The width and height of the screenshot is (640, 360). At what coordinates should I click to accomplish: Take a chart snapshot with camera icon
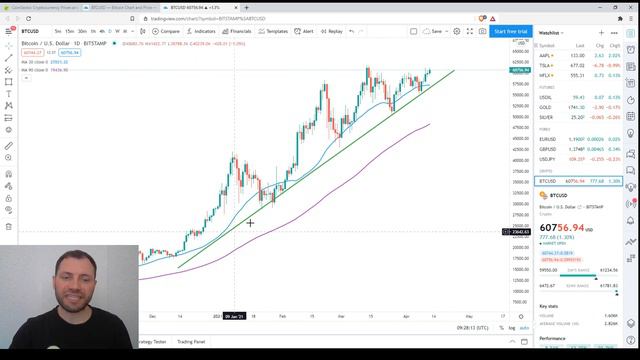coord(482,31)
